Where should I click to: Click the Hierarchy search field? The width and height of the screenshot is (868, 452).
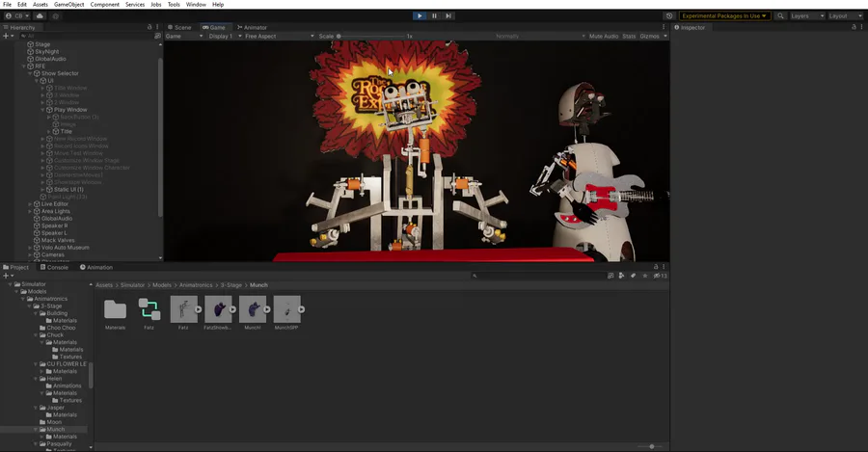pos(86,36)
